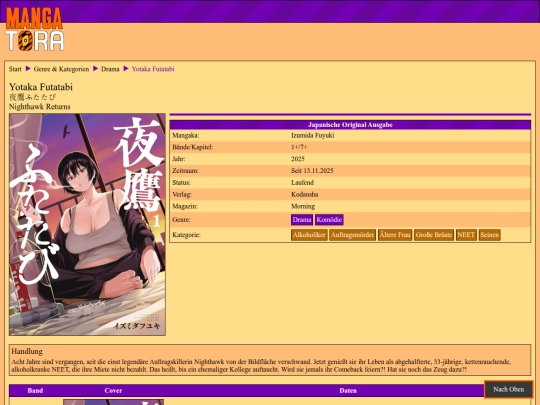Open the Seinen category tag
The width and height of the screenshot is (540, 405).
click(489, 235)
